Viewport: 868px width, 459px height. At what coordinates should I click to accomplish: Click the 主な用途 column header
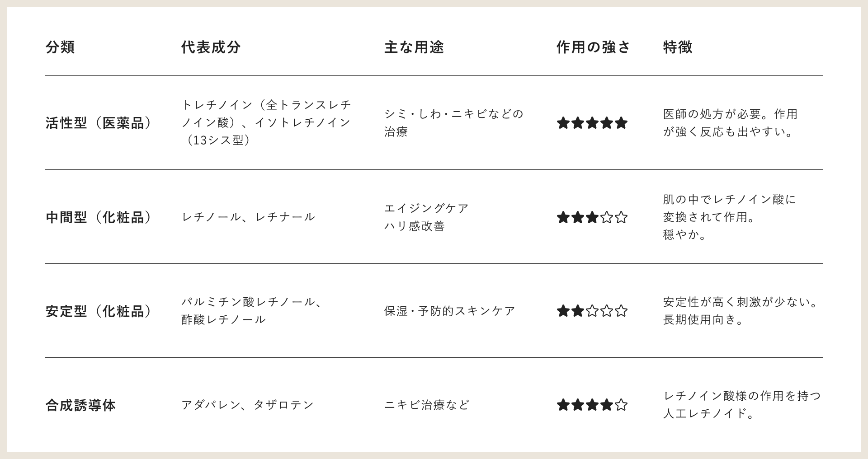[414, 47]
